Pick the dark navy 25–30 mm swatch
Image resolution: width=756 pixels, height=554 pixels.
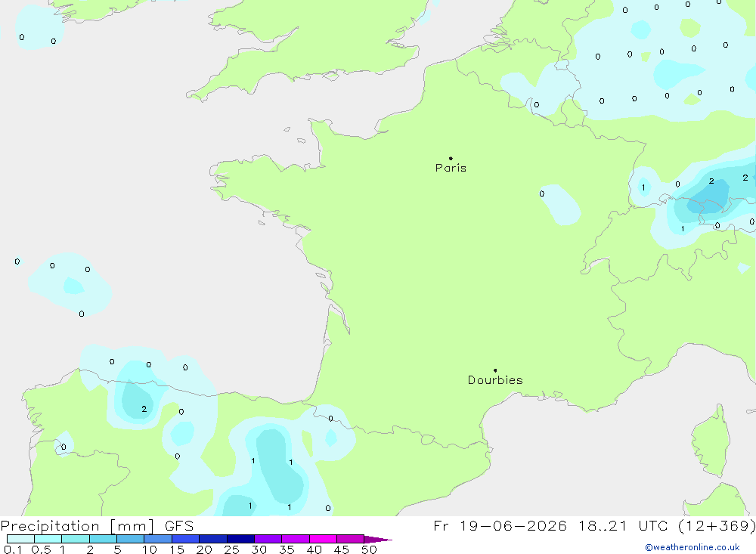[x=240, y=539]
